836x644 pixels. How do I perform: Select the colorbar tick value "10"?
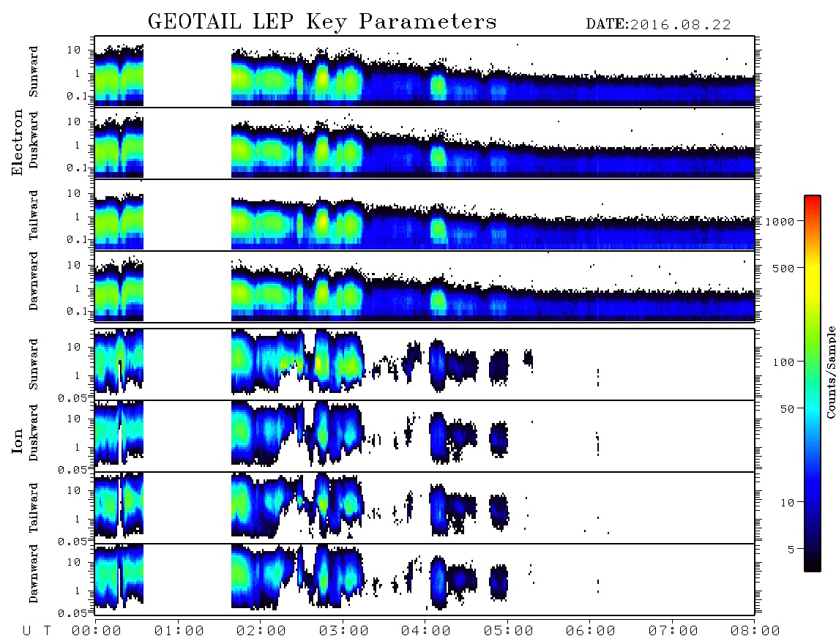click(x=787, y=502)
